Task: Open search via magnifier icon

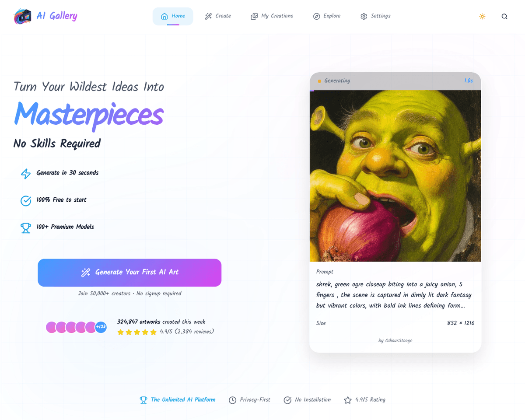Action: [504, 17]
